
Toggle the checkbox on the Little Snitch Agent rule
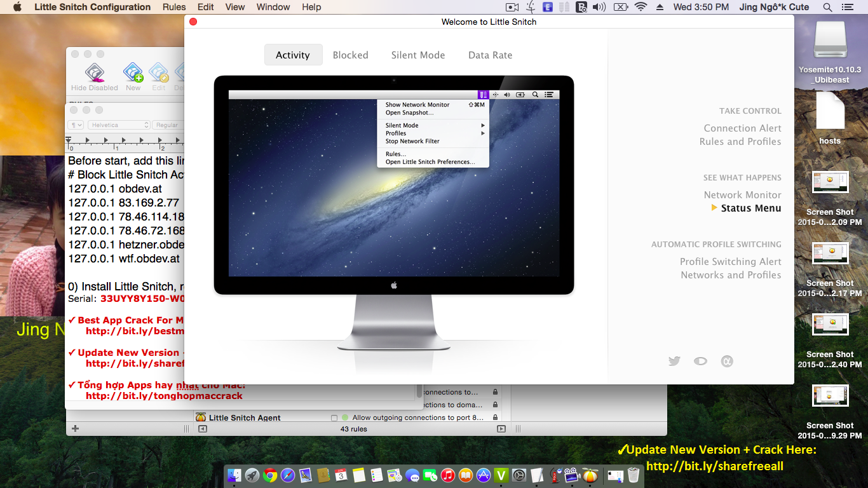[x=334, y=417]
